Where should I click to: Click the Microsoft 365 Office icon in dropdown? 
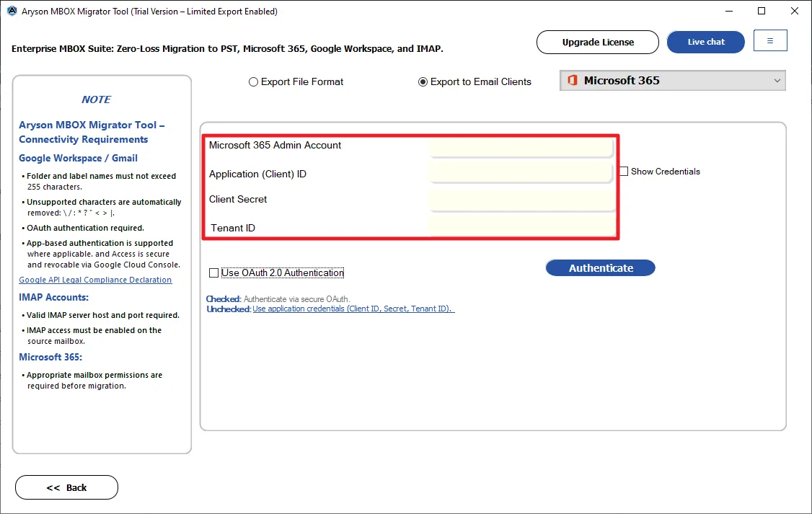pos(573,80)
